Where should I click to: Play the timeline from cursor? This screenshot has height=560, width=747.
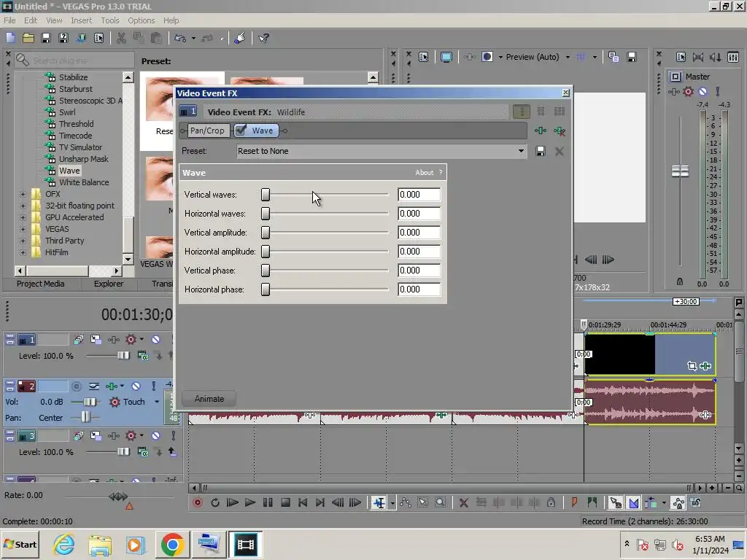249,502
